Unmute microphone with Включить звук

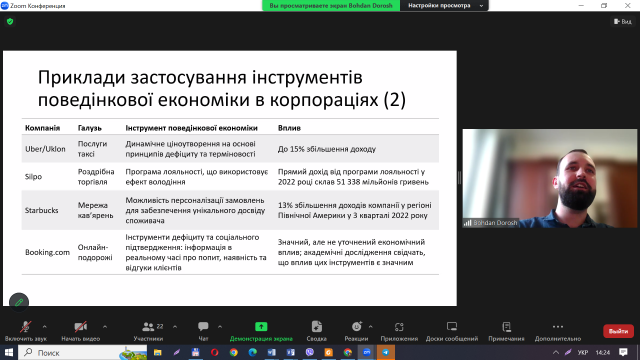25,331
